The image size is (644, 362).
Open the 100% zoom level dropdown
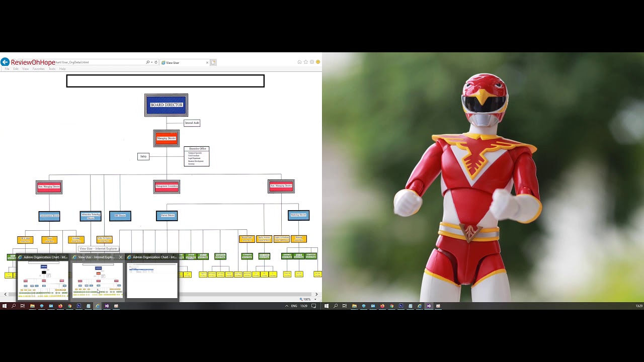tap(315, 299)
